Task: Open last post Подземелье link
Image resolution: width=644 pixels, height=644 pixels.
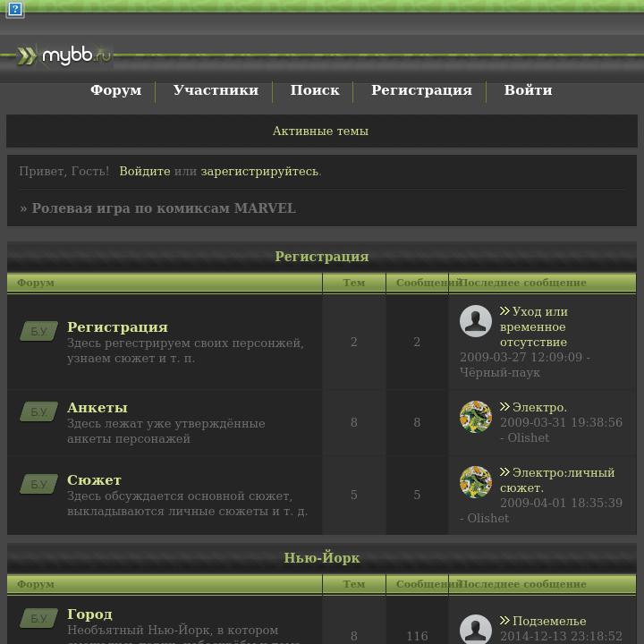Action: 549,621
